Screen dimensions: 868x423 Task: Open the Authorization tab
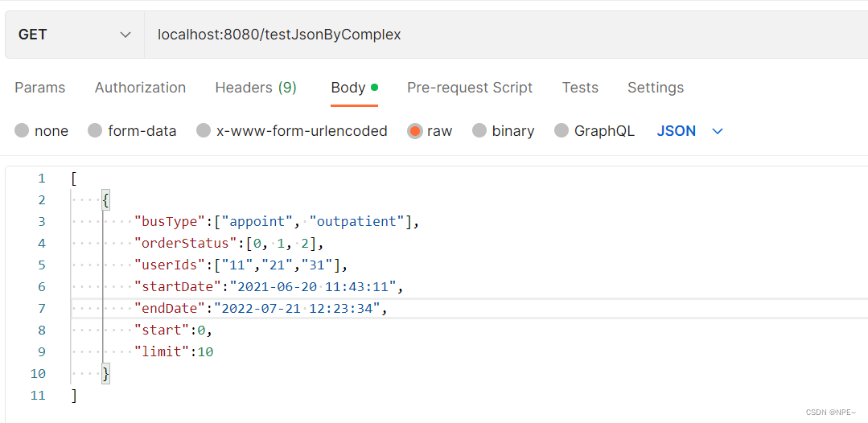[140, 88]
